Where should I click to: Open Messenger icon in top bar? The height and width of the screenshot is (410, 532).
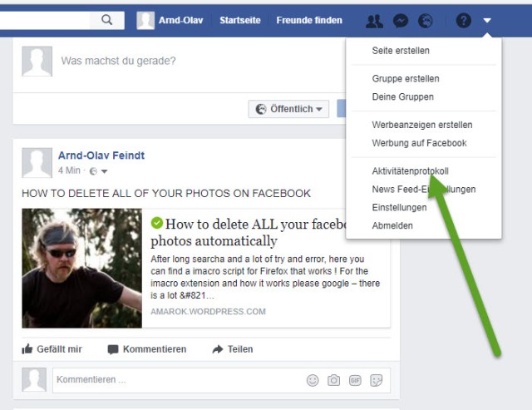(400, 21)
